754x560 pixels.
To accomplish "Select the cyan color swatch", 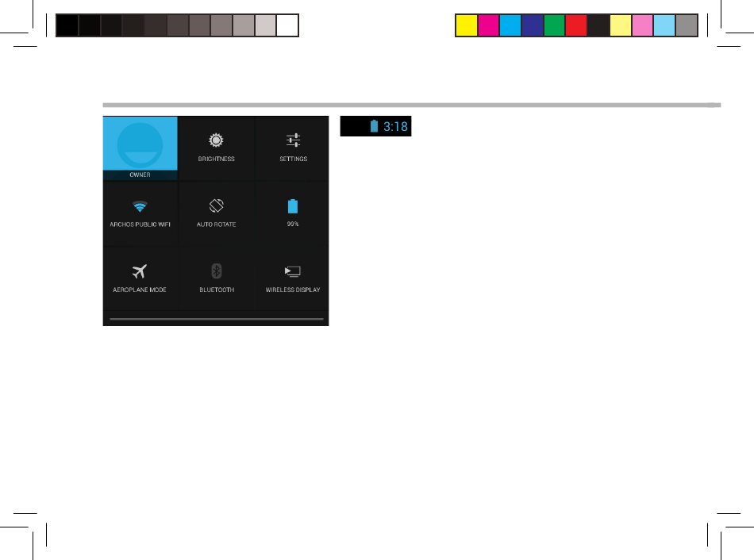I will pos(510,25).
